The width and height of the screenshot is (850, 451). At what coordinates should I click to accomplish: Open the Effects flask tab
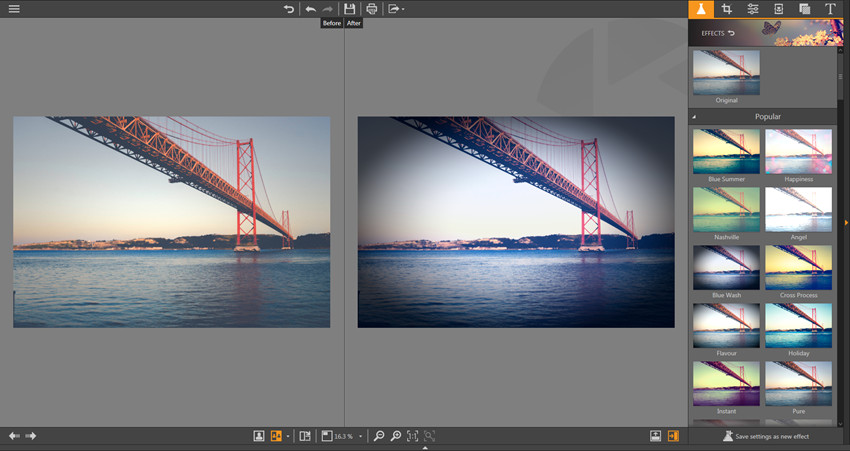[701, 9]
